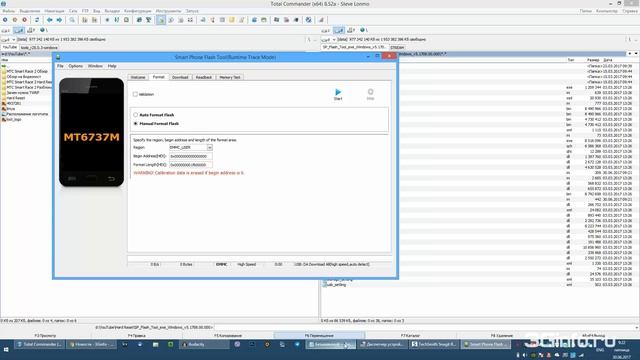Open Flash Tool File menu
The height and width of the screenshot is (360, 640).
pyautogui.click(x=60, y=66)
